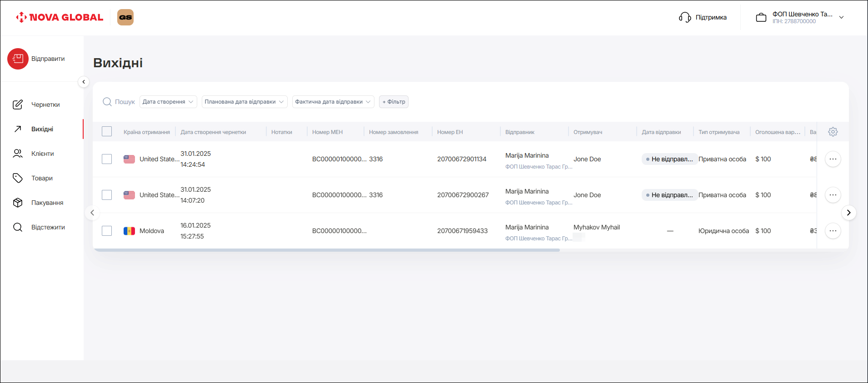Open three-dot menu for first shipment row
The image size is (868, 383).
tap(833, 159)
